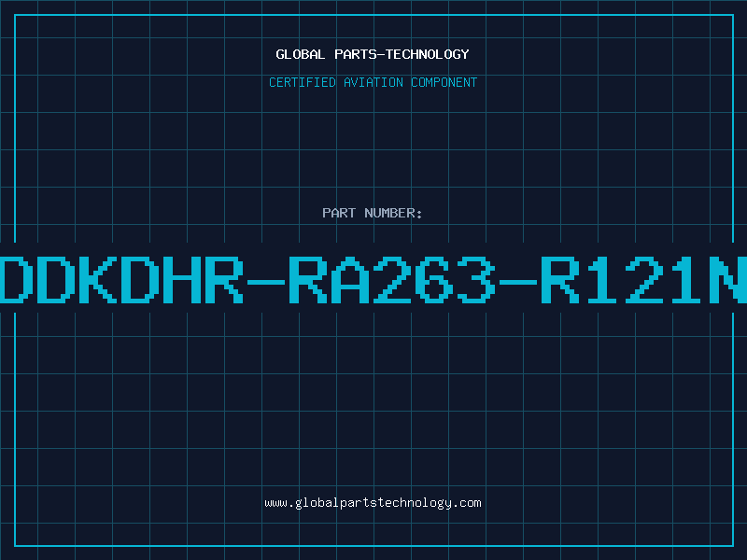This screenshot has height=560, width=747.
Task: Select the part number DDKDHR-RA263-R121N
Action: pos(373,279)
